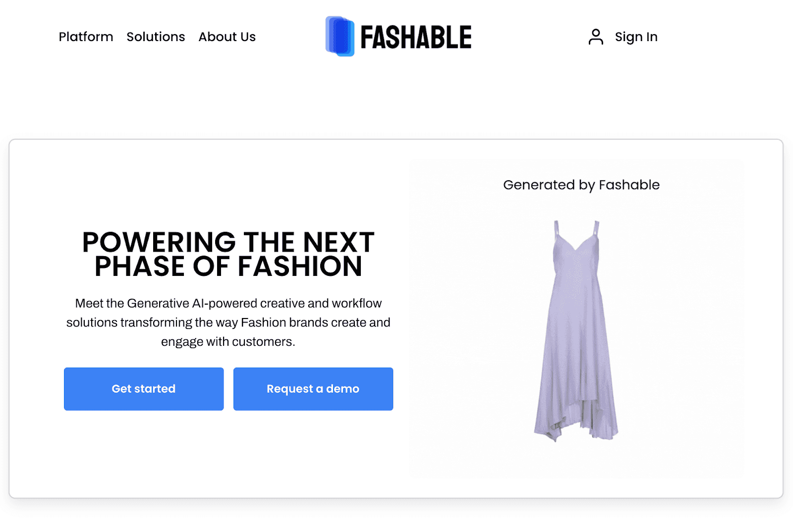The width and height of the screenshot is (793, 532).
Task: Open the Platform menu item
Action: [x=86, y=37]
